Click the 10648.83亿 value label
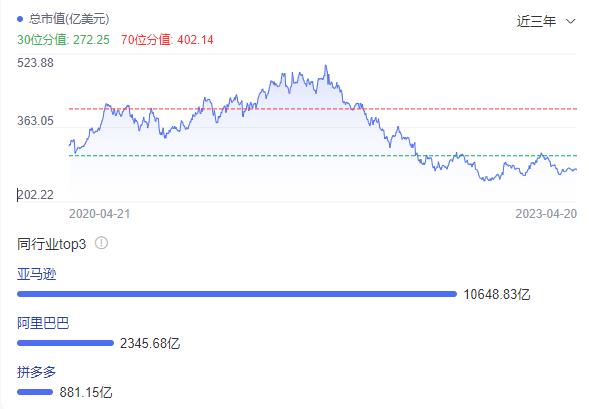Viewport: 589px width, 409px height. [497, 294]
